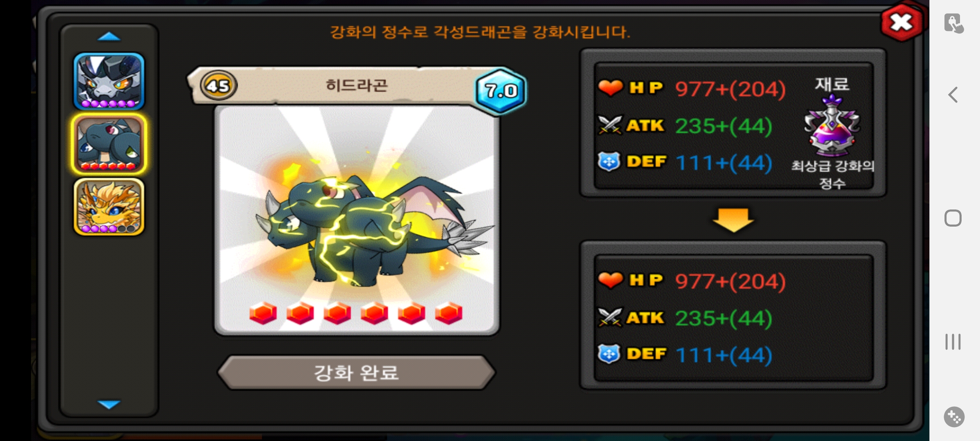Move the dragon list up with the blue arrow

click(x=109, y=37)
